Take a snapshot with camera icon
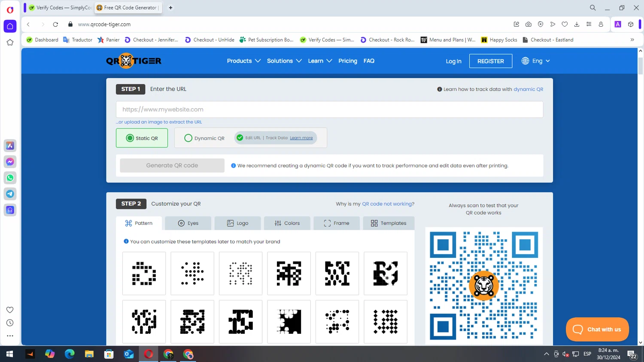Image resolution: width=644 pixels, height=362 pixels. click(x=529, y=24)
